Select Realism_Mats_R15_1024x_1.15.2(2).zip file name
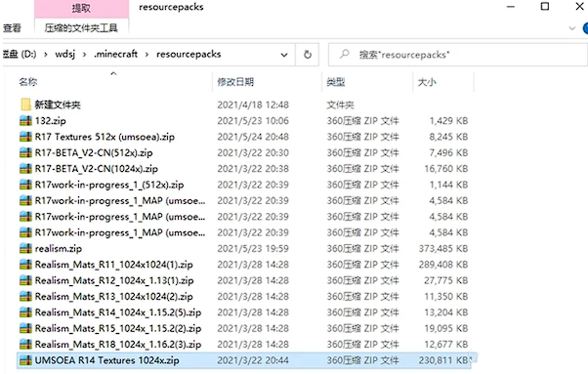This screenshot has width=588, height=374. pos(118,328)
